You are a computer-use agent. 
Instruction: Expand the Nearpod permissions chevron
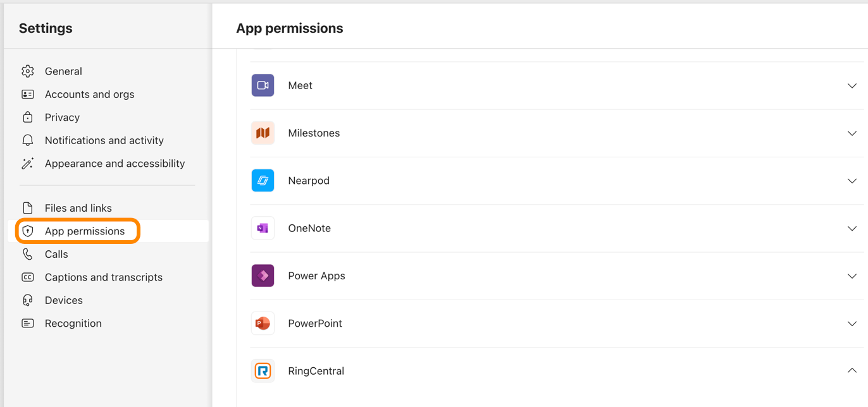pos(852,181)
